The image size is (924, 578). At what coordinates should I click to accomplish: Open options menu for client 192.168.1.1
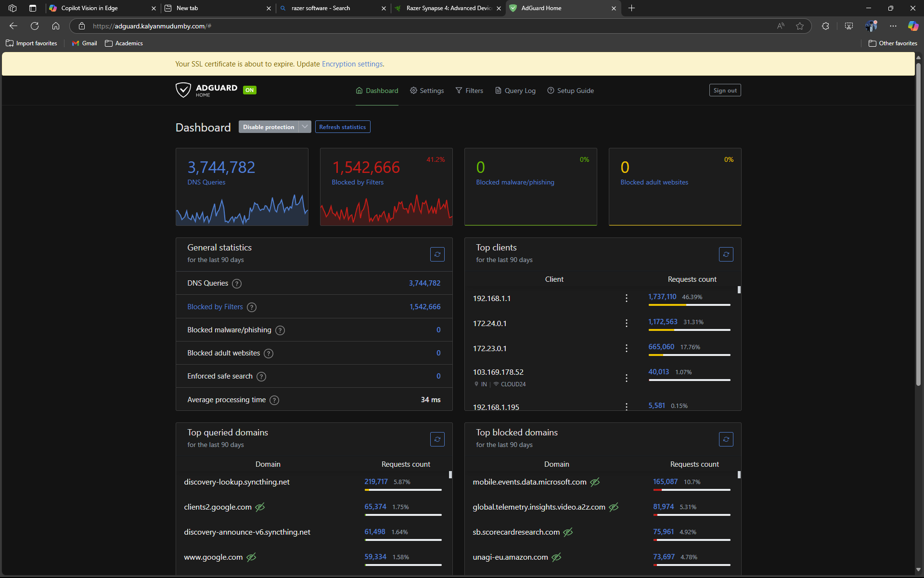coord(626,298)
